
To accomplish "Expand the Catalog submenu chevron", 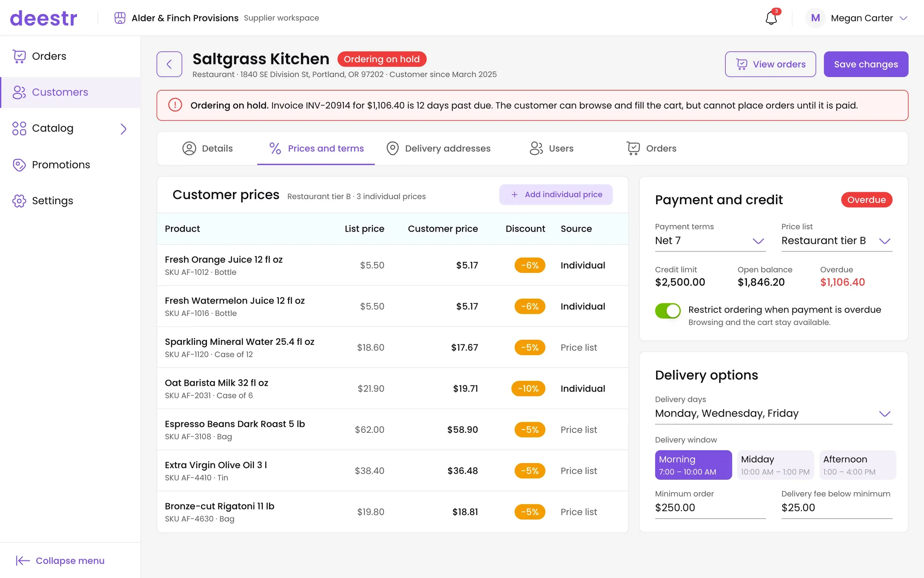I will [123, 129].
